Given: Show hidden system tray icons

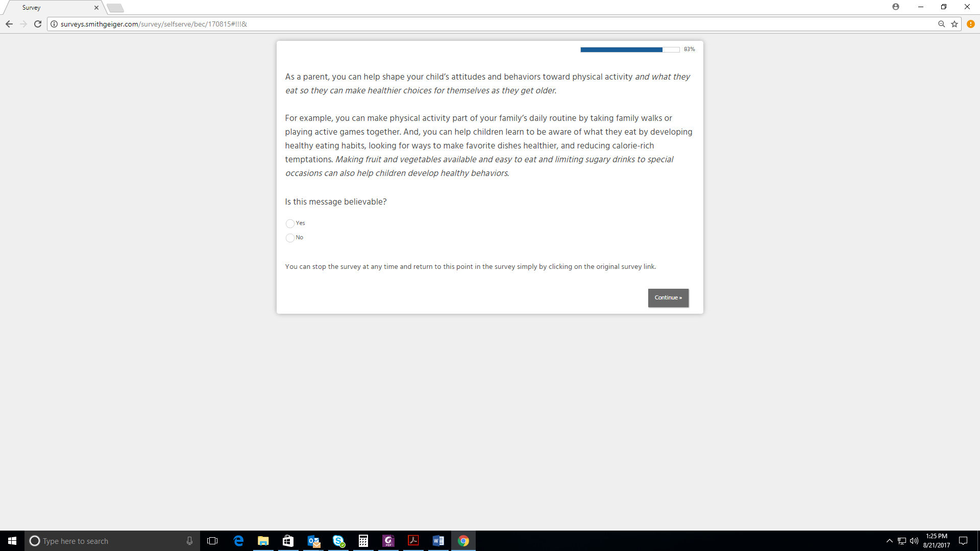Looking at the screenshot, I should [x=889, y=541].
